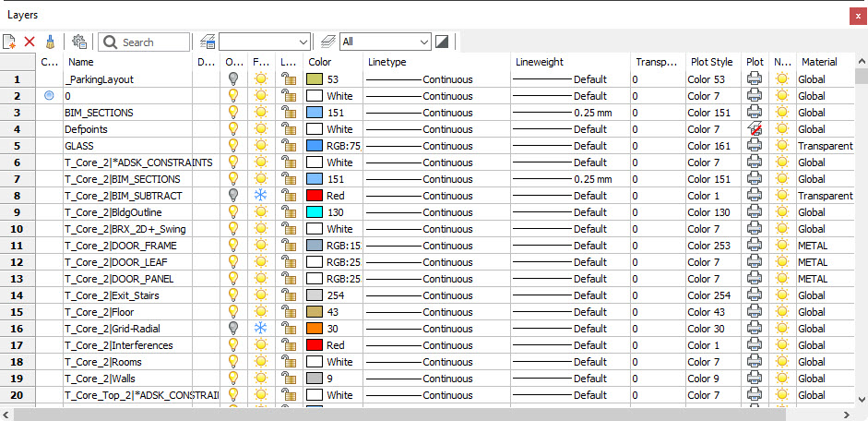Change orange swatch 30 of T_Core_2|Grid-Radial
Screen dimensions: 868x421
coord(314,329)
